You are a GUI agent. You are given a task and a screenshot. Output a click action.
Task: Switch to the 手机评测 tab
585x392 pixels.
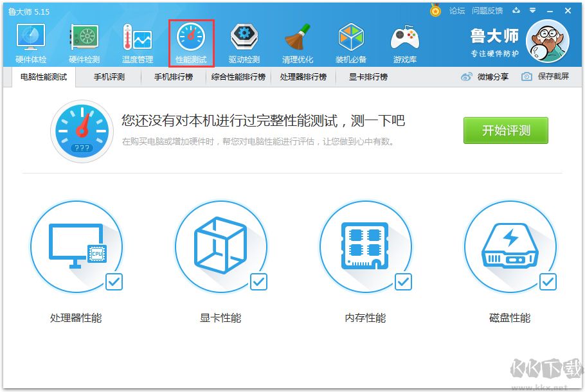[x=109, y=77]
